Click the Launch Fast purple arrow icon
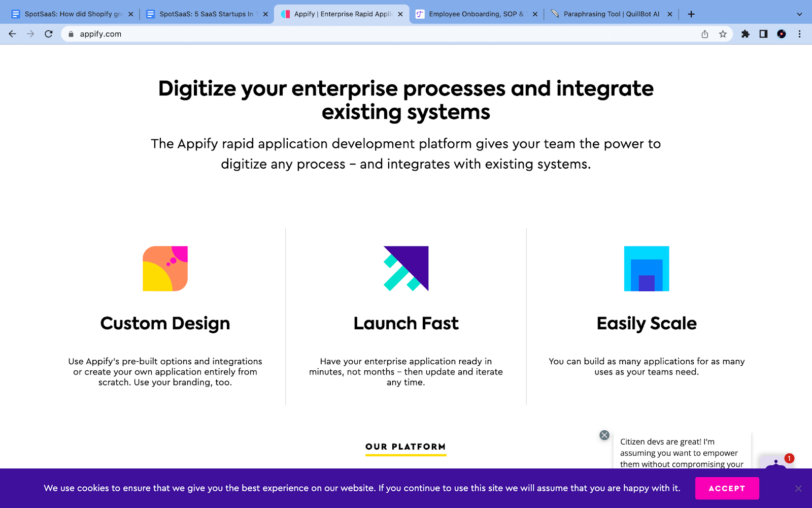 pyautogui.click(x=406, y=269)
